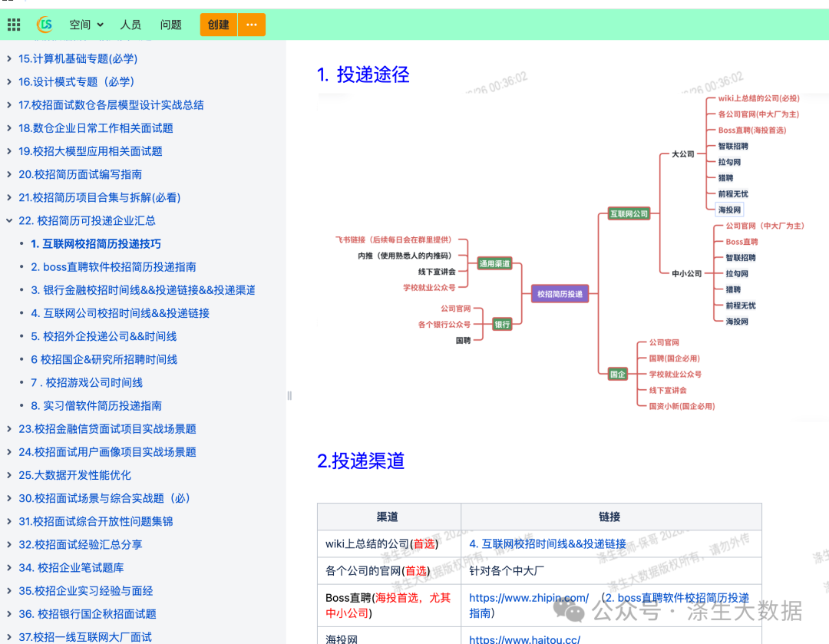Expand 19.校招大模型应用相关面试题 node
Screen dimensions: 829x644
point(9,151)
